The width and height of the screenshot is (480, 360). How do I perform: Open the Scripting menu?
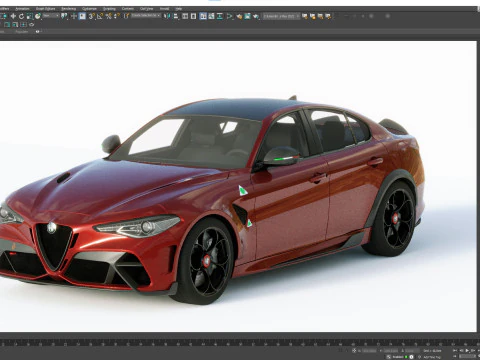click(109, 9)
